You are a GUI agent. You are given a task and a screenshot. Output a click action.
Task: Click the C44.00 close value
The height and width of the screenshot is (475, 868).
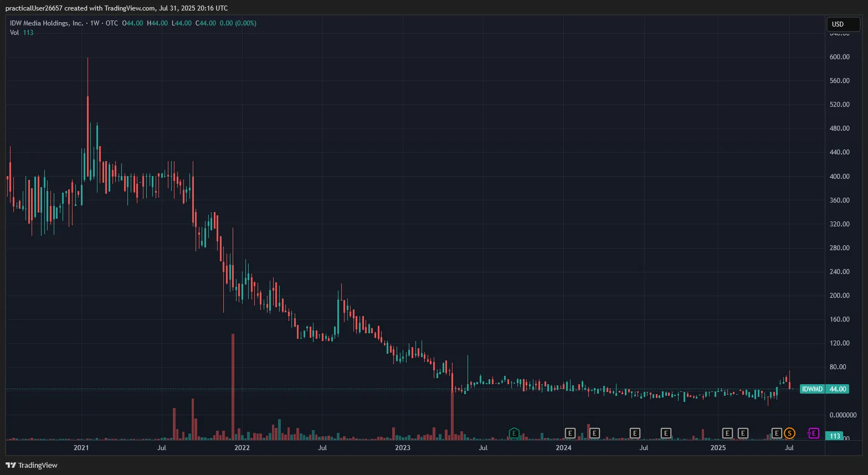206,23
